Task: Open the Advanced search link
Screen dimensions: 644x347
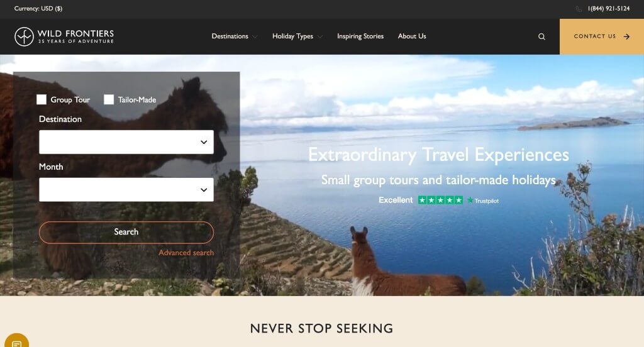Action: (186, 253)
